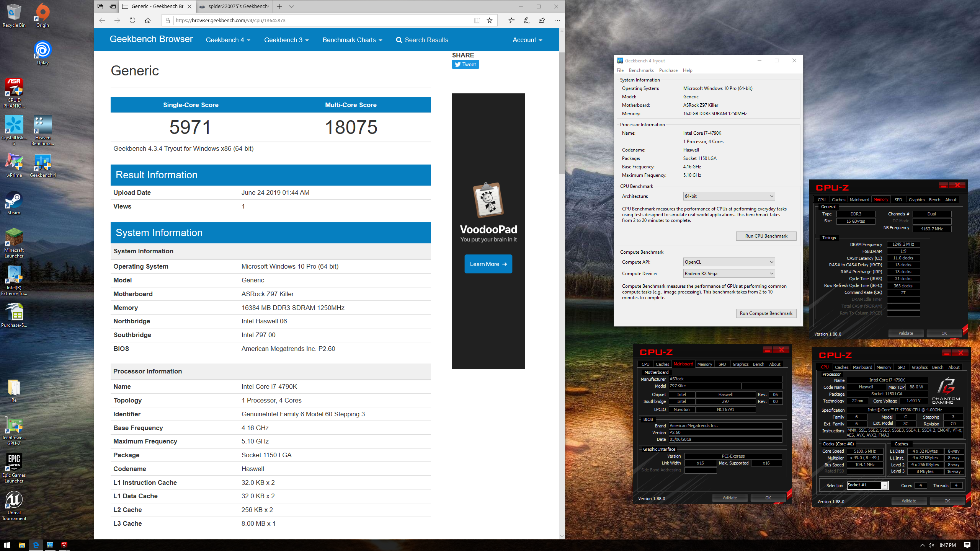Screen dimensions: 980x551
Task: Show hidden system tray icons chevron
Action: [922, 545]
